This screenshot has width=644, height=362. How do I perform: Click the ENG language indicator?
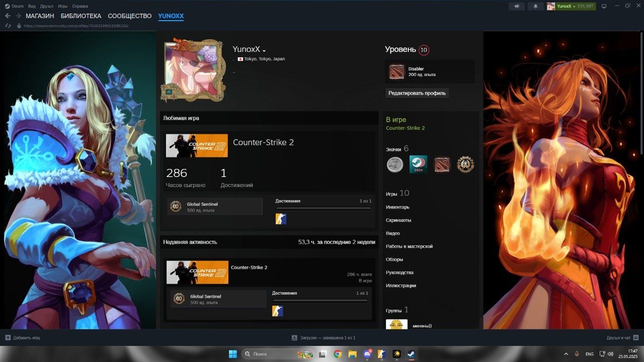[x=589, y=354]
